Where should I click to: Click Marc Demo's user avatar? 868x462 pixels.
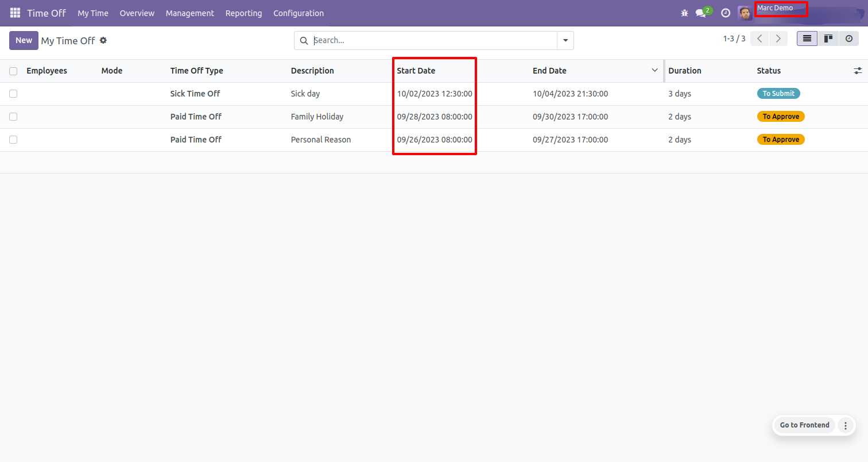tap(745, 13)
